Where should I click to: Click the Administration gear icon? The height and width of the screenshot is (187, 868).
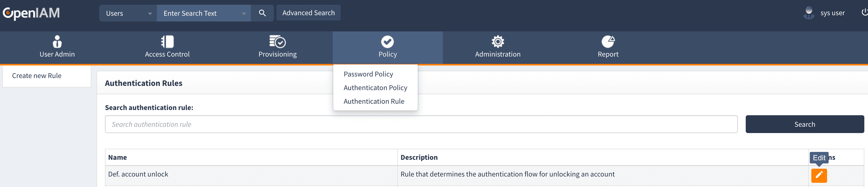click(x=497, y=42)
